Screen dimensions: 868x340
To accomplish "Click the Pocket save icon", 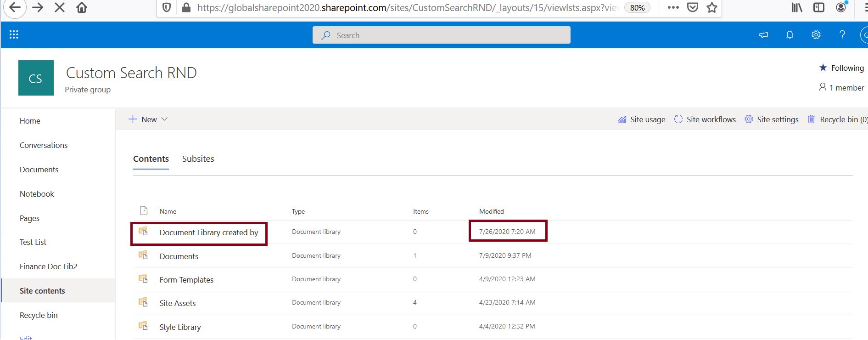I will (x=693, y=7).
